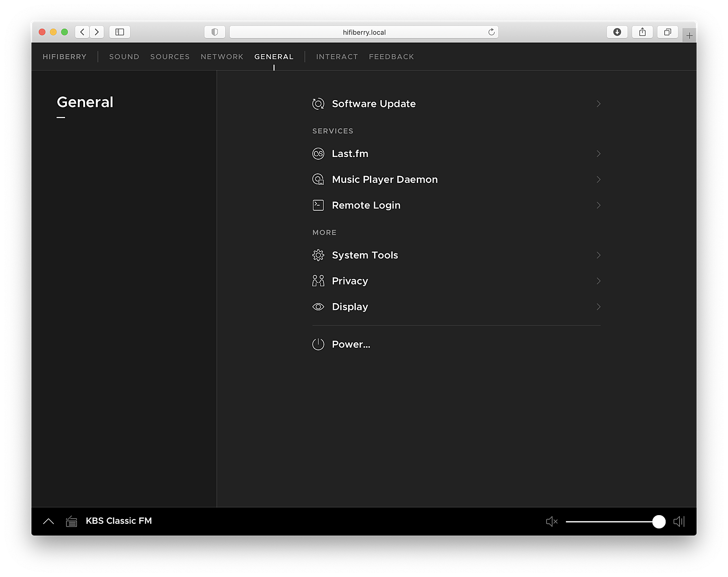728x577 pixels.
Task: Click the Software Update icon
Action: 318,104
